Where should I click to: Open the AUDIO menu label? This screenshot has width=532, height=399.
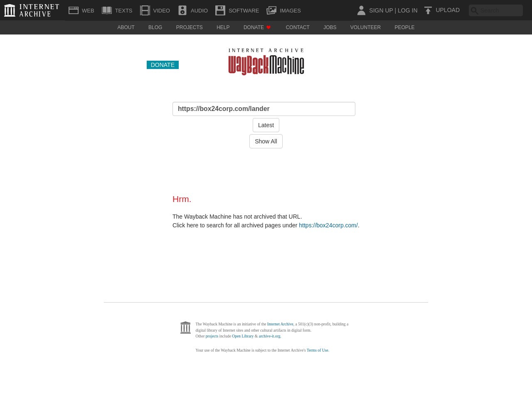click(199, 10)
